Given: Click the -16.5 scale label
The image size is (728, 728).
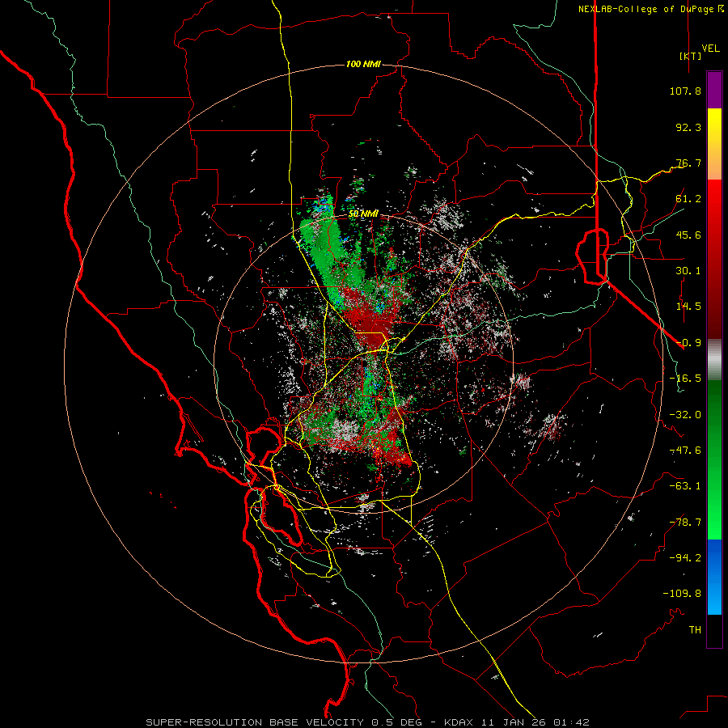Looking at the screenshot, I should tap(685, 379).
